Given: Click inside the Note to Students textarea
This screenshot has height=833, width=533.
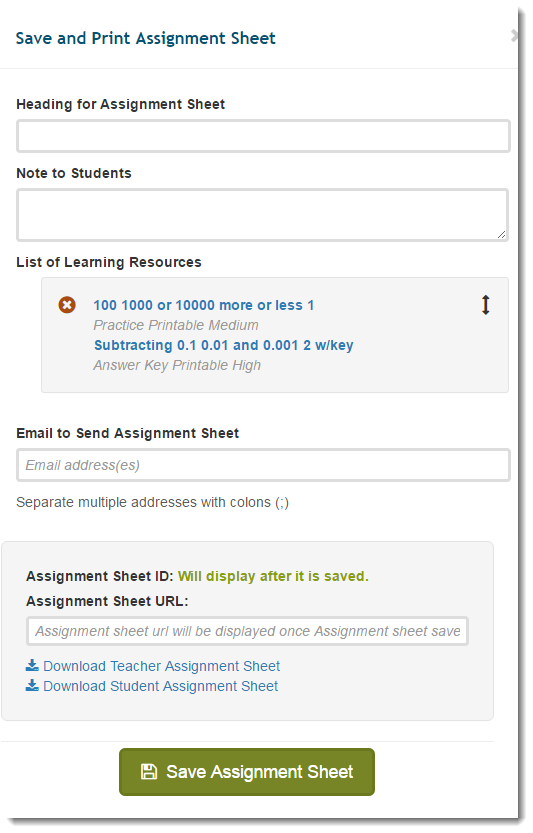Looking at the screenshot, I should click(x=263, y=215).
